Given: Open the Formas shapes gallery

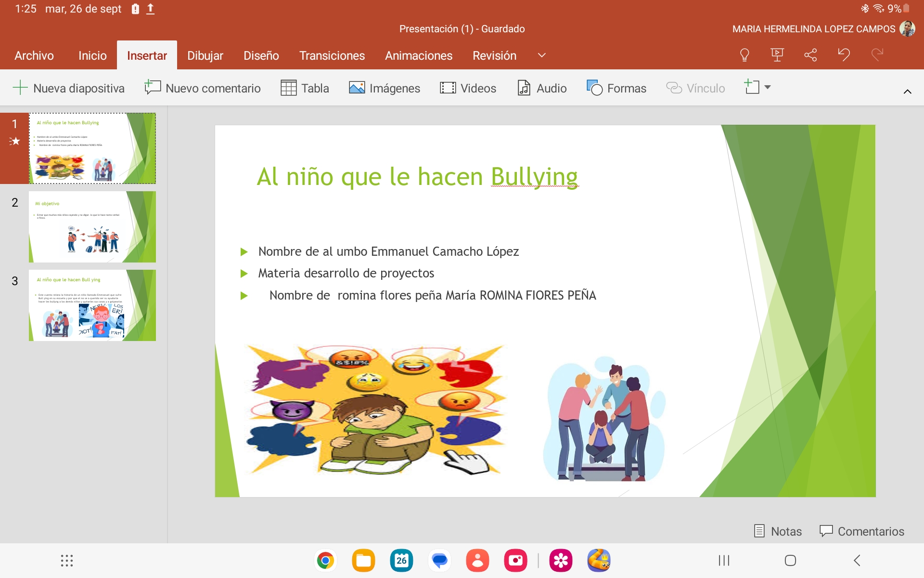Looking at the screenshot, I should tap(616, 88).
